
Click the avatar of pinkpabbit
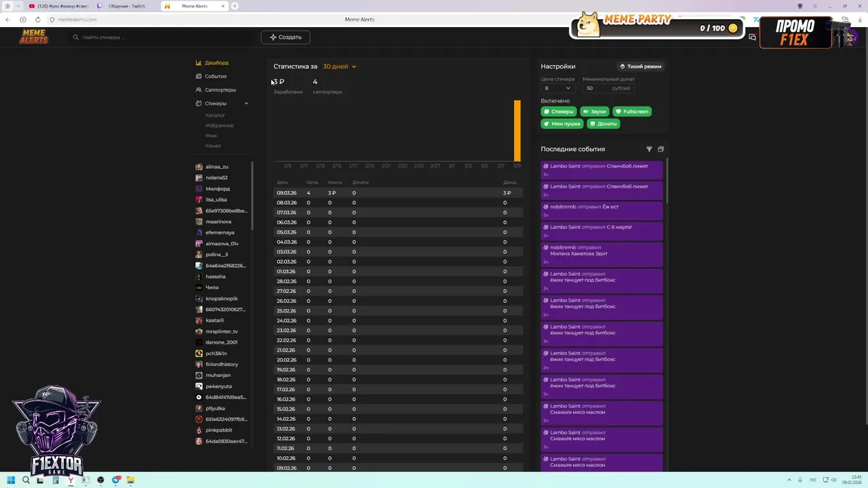[x=199, y=430]
